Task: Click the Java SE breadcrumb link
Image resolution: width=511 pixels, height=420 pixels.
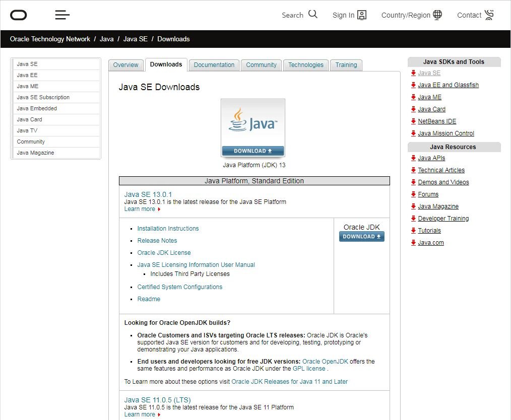Action: tap(135, 39)
